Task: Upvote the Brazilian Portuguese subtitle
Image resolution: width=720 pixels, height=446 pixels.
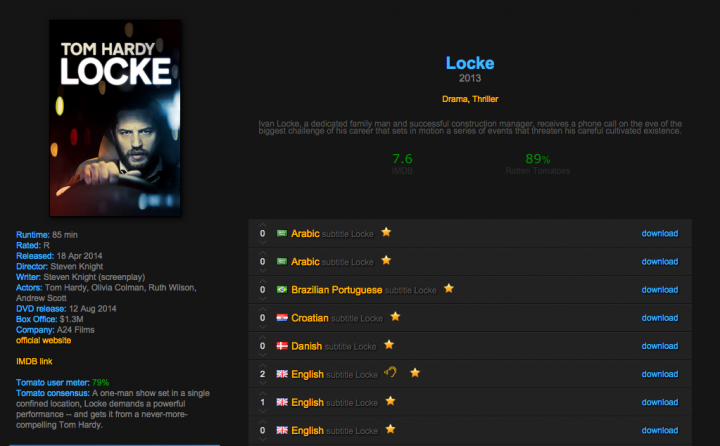Action: [262, 281]
